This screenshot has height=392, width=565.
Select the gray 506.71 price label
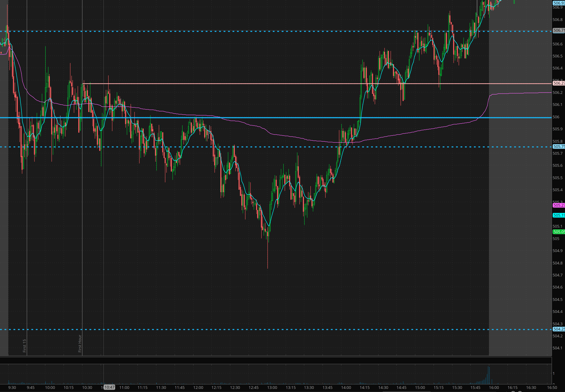559,30
